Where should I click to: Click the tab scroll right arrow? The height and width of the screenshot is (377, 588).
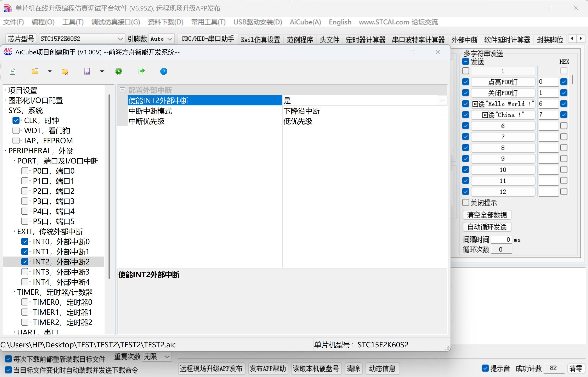click(581, 39)
